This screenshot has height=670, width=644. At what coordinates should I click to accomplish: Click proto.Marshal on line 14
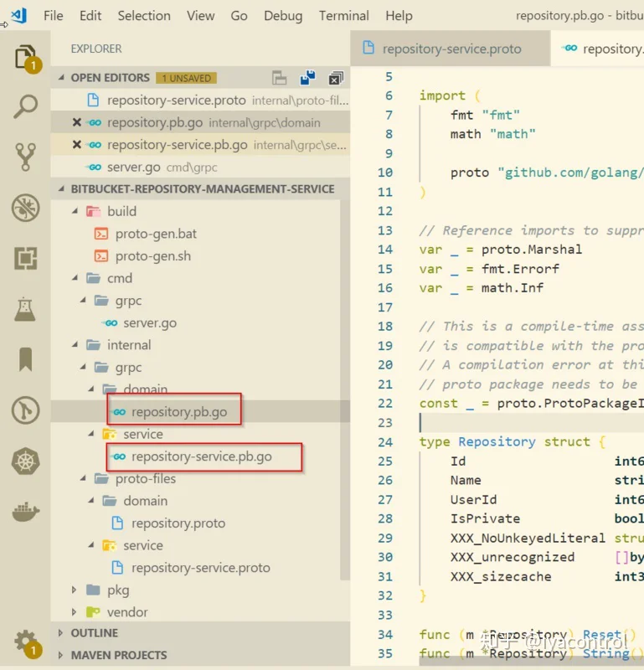(x=532, y=250)
